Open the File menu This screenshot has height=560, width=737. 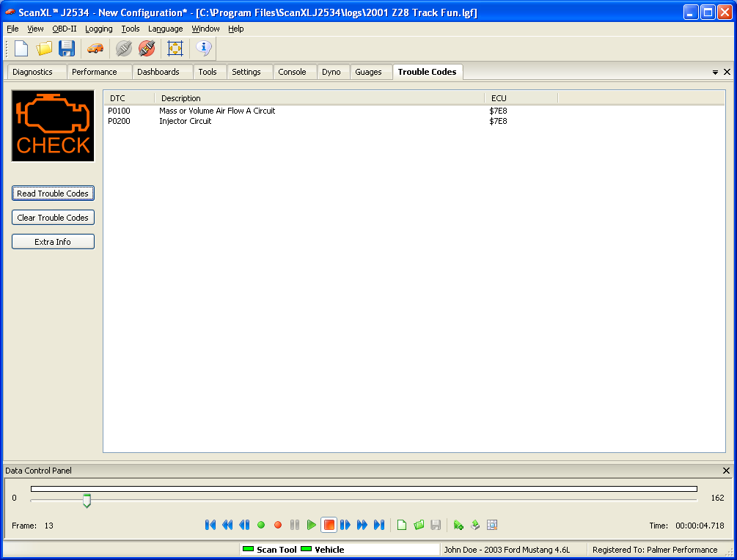pos(12,29)
